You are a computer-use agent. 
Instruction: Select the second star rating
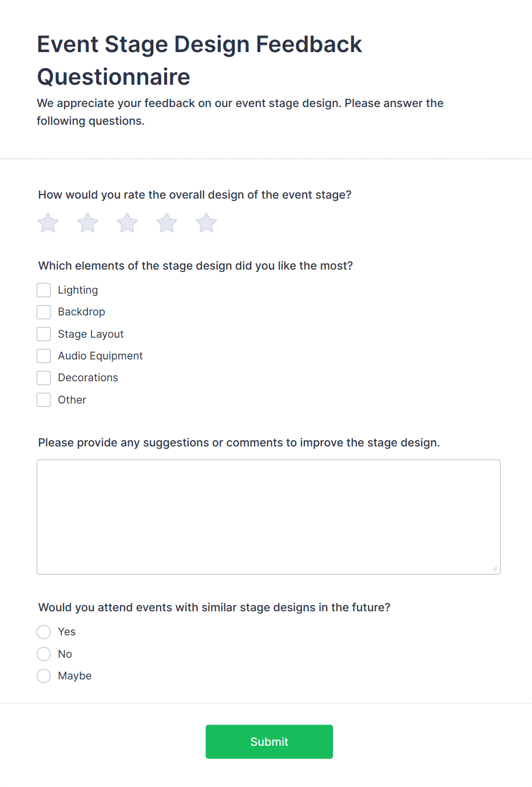click(x=87, y=223)
